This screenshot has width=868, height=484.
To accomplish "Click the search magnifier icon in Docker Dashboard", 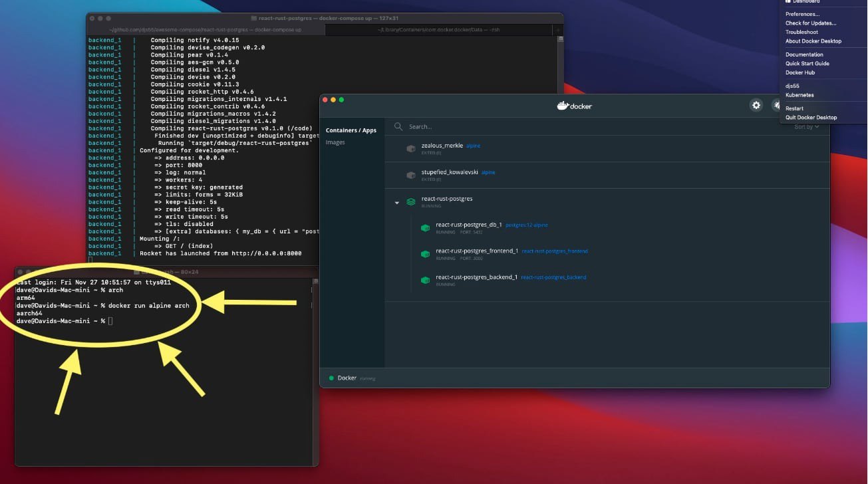I will click(398, 126).
